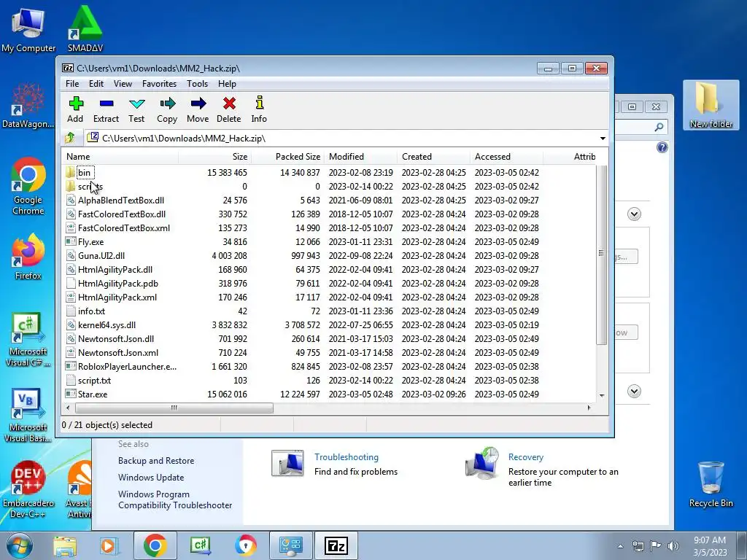Open the Troubleshooting link

(x=347, y=457)
